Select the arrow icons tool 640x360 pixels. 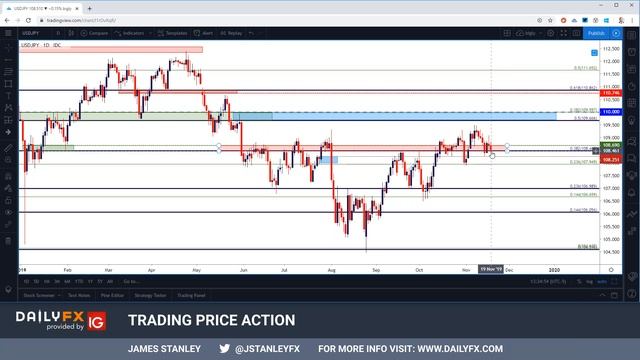coord(8,132)
